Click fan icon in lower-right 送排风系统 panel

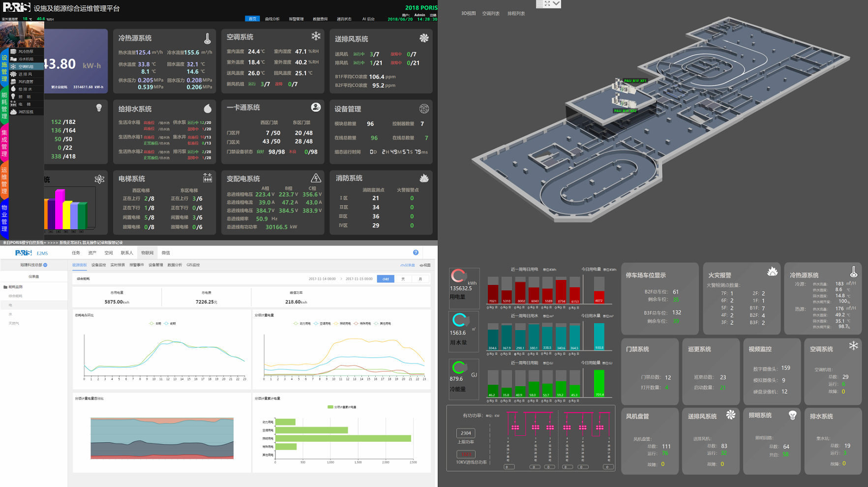point(731,415)
